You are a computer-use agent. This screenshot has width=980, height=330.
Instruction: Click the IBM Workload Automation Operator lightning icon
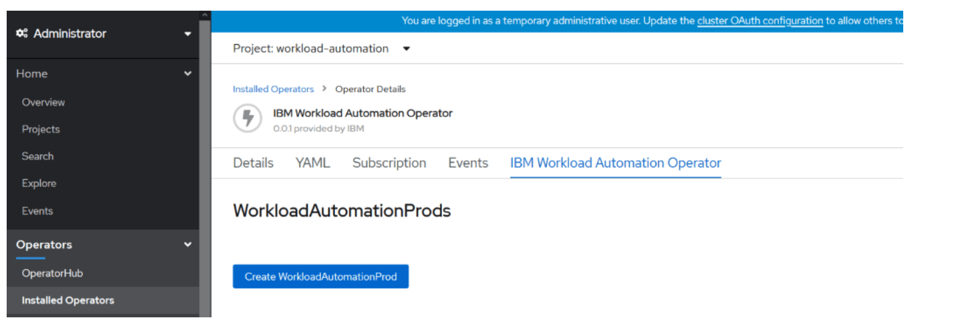248,119
